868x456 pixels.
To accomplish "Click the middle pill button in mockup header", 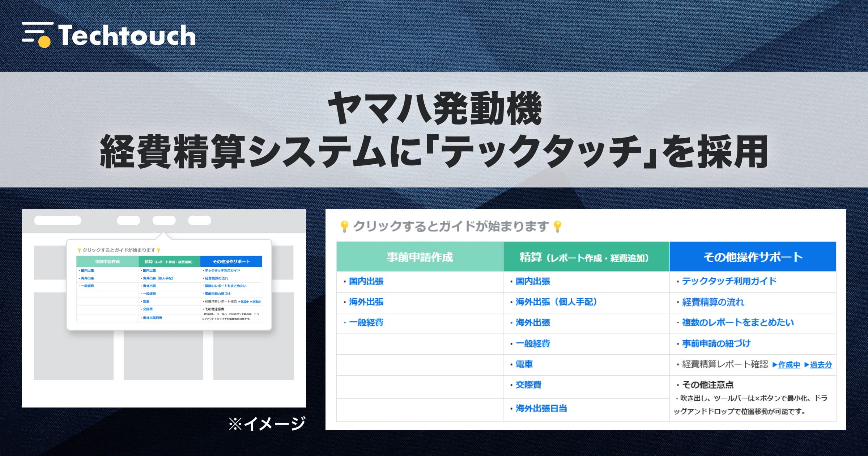I will pyautogui.click(x=164, y=220).
